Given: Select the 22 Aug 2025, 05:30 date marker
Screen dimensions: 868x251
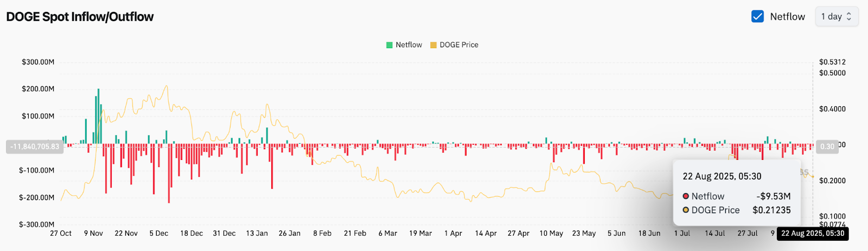Looking at the screenshot, I should click(x=813, y=234).
